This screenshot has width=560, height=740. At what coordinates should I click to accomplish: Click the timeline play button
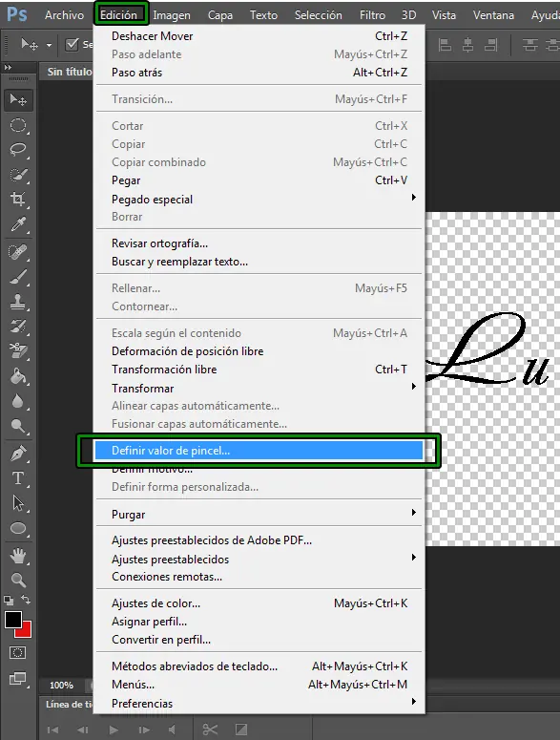point(114,729)
